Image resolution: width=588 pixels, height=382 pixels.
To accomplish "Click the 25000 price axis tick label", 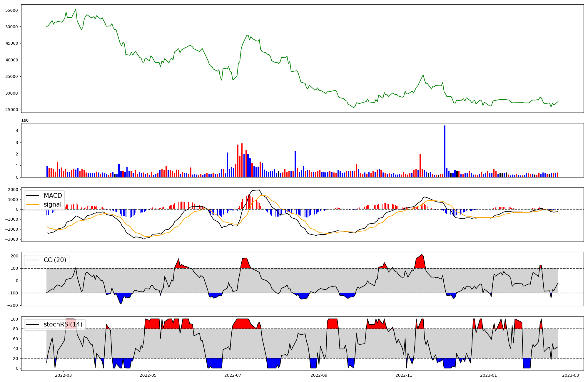I will click(x=12, y=110).
